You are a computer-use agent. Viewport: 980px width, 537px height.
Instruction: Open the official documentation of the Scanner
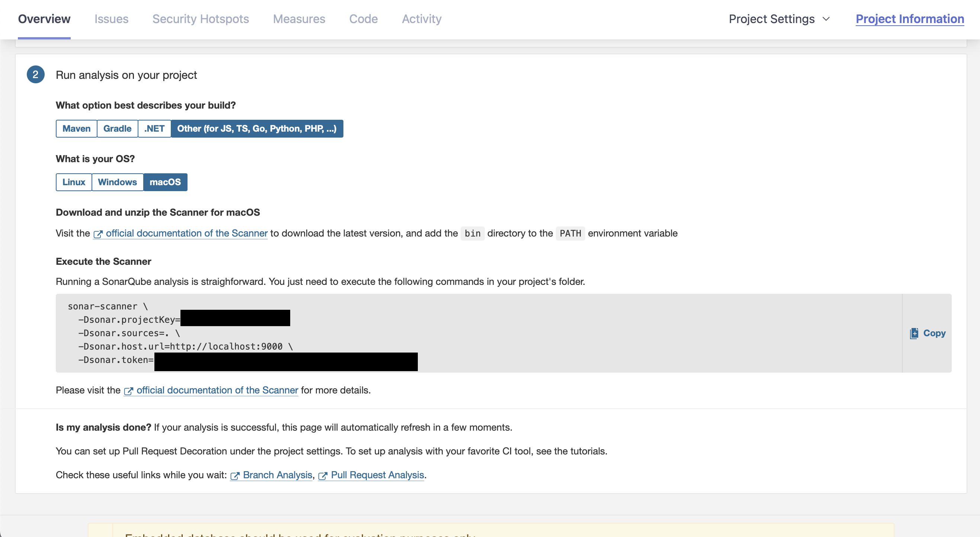[x=186, y=234]
